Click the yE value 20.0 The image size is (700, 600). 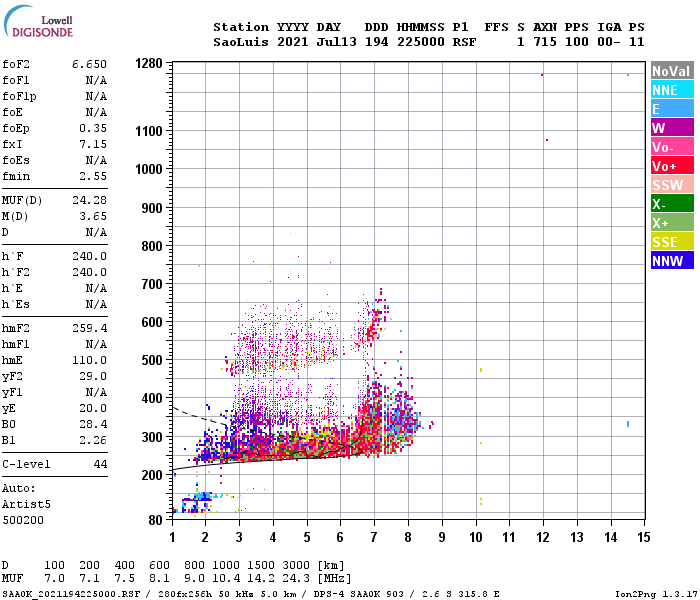click(x=93, y=408)
